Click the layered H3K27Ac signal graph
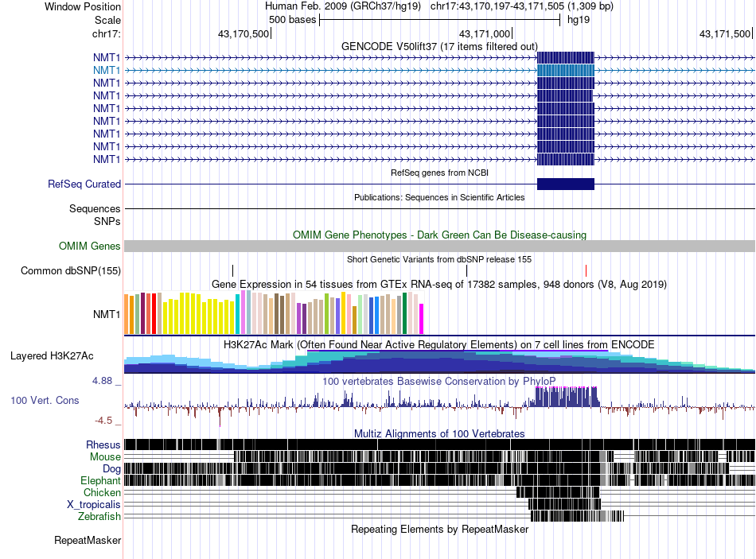756x559 pixels. point(439,362)
